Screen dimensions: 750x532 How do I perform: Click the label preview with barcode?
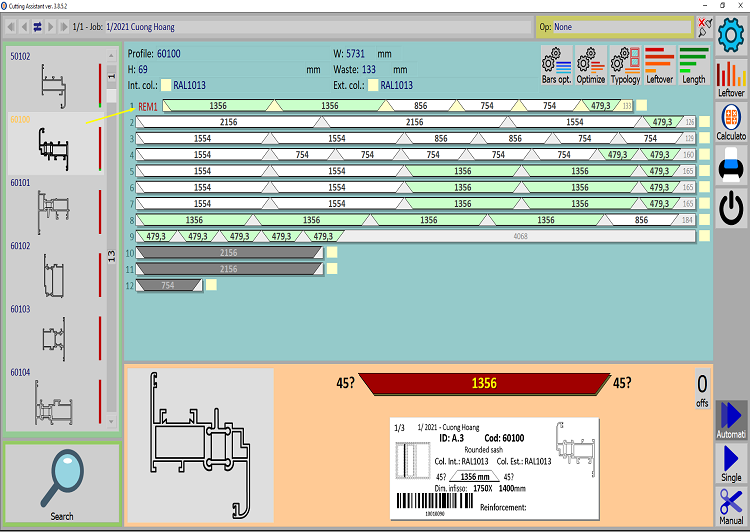(495, 468)
